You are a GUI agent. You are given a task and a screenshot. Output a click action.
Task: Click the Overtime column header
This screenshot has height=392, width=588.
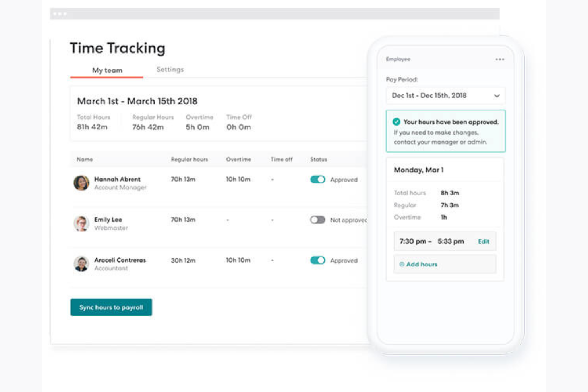(x=238, y=159)
